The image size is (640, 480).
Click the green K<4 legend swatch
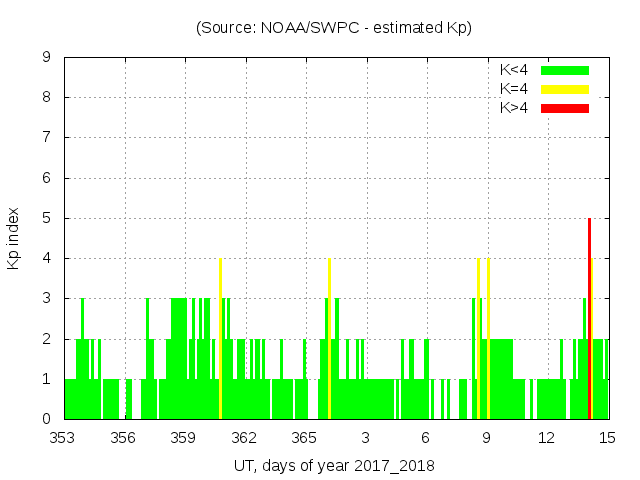coord(565,70)
